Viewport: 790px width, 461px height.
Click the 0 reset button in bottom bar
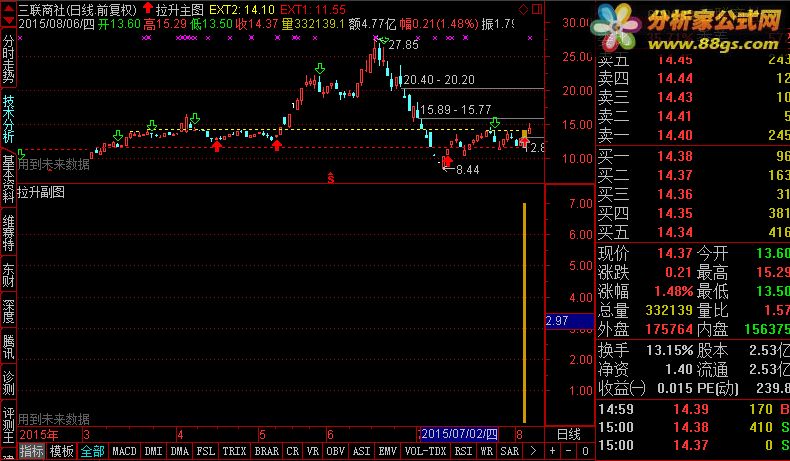(585, 451)
